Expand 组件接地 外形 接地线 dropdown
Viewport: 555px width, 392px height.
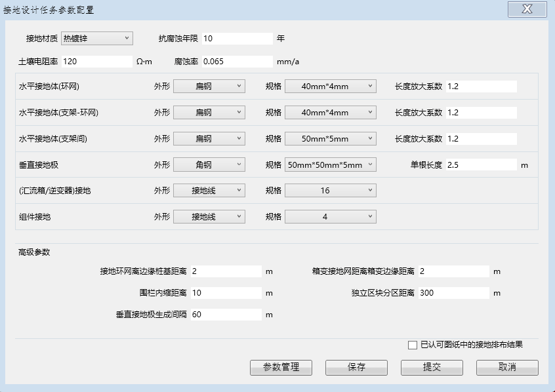tap(209, 217)
